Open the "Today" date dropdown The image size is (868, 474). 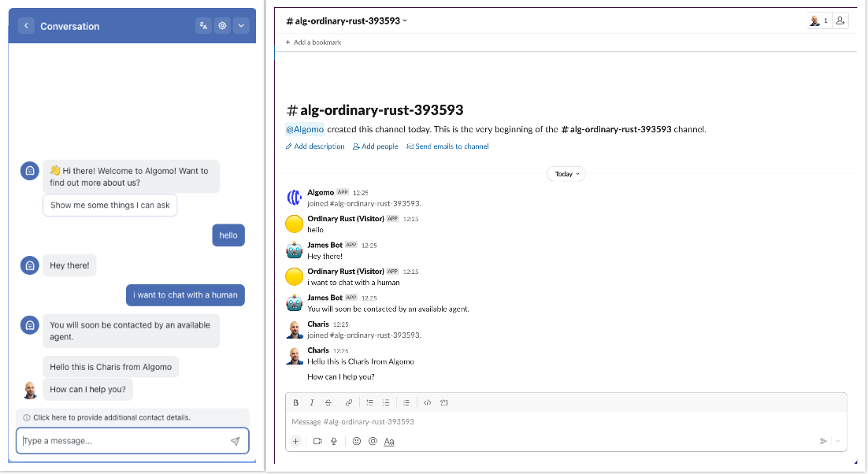point(566,174)
